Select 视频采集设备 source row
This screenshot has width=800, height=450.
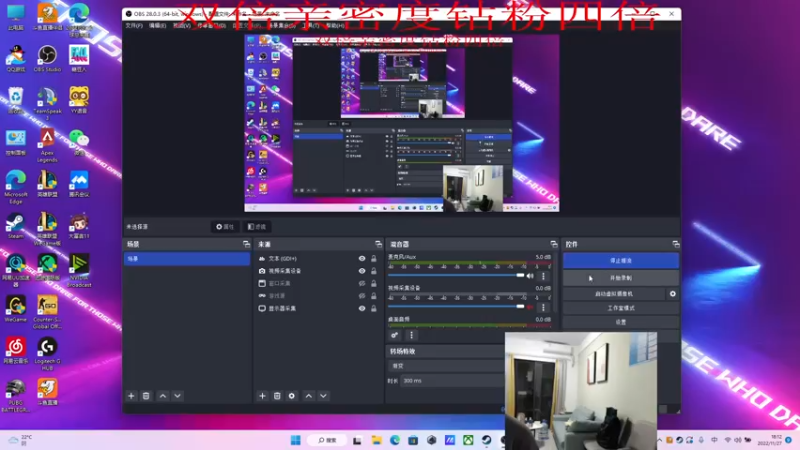tap(318, 271)
